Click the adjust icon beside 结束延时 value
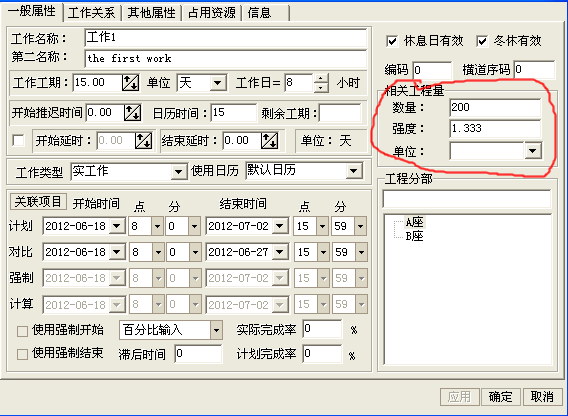Screen dimensions: 568x416 (270, 140)
